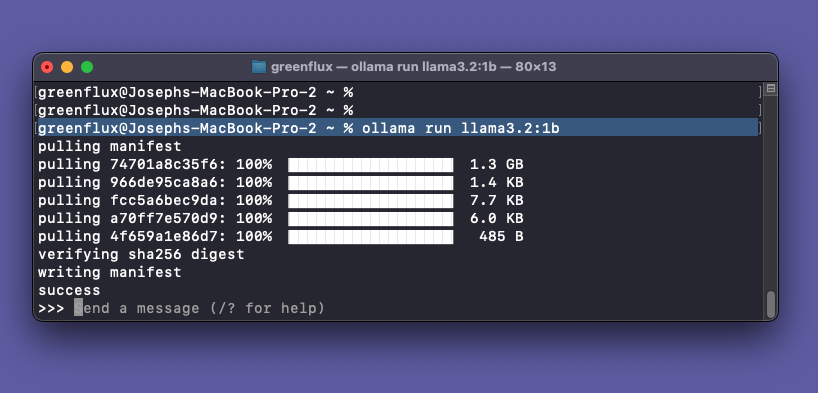The height and width of the screenshot is (393, 818).
Task: Click the vertical scrollbar thumb
Action: click(x=771, y=304)
